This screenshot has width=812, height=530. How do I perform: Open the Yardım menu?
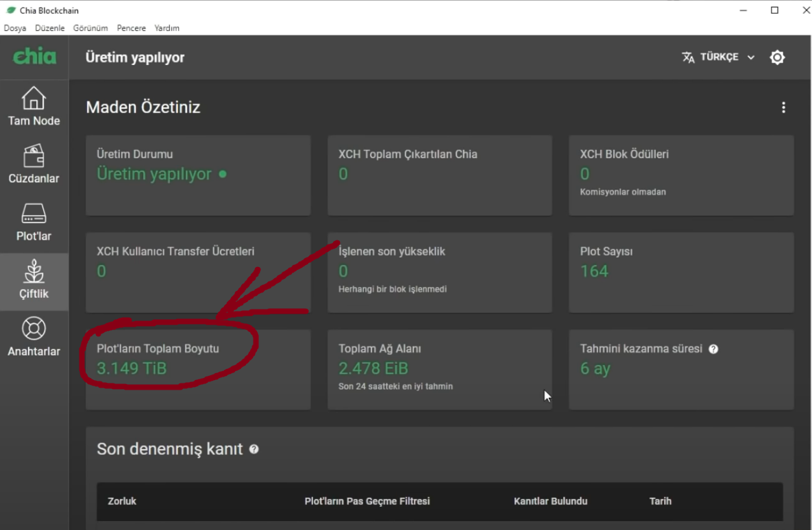[x=167, y=28]
